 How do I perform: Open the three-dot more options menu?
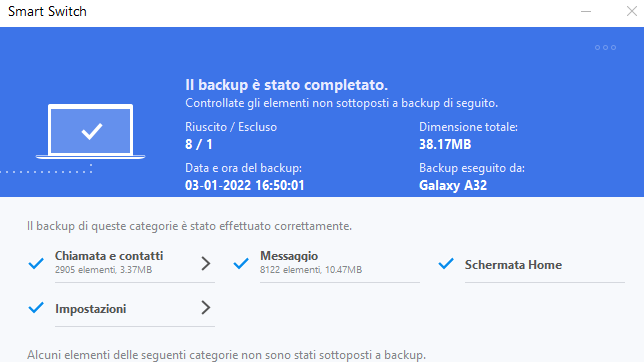(605, 48)
